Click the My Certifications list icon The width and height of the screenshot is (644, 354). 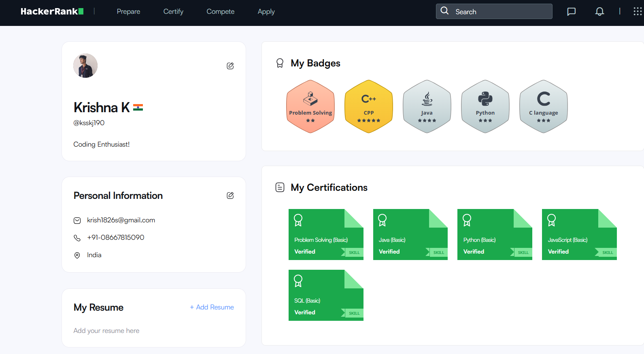(x=280, y=187)
